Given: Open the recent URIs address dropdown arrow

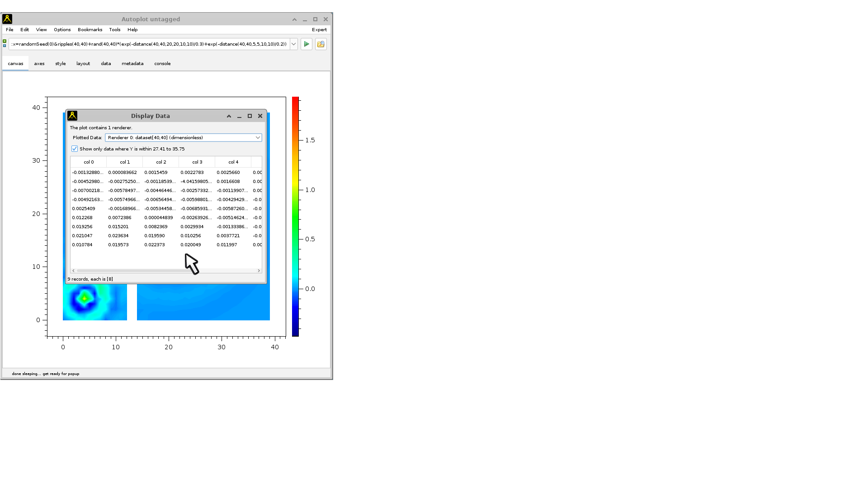Looking at the screenshot, I should click(293, 44).
